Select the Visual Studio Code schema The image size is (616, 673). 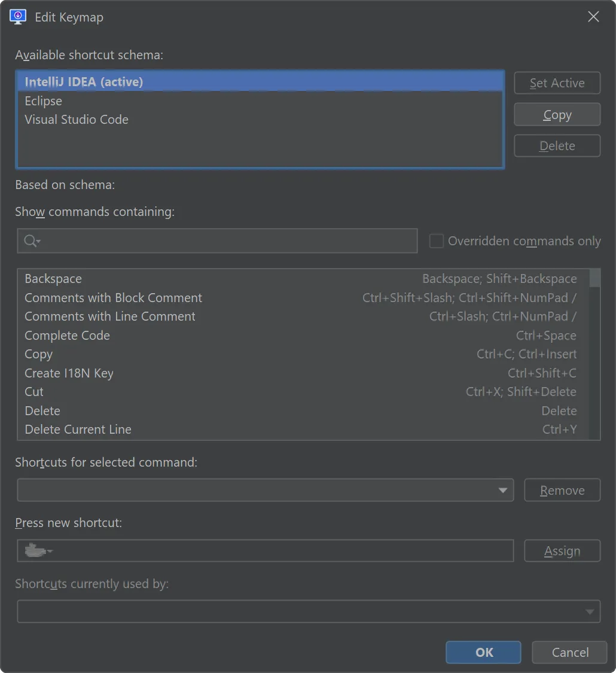coord(260,119)
